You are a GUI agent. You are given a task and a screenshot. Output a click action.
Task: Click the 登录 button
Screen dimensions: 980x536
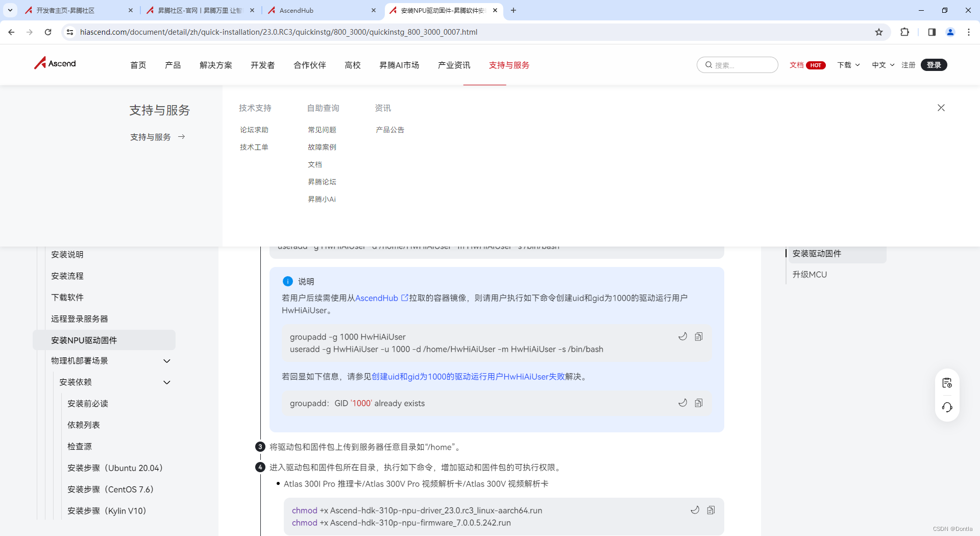click(x=934, y=65)
